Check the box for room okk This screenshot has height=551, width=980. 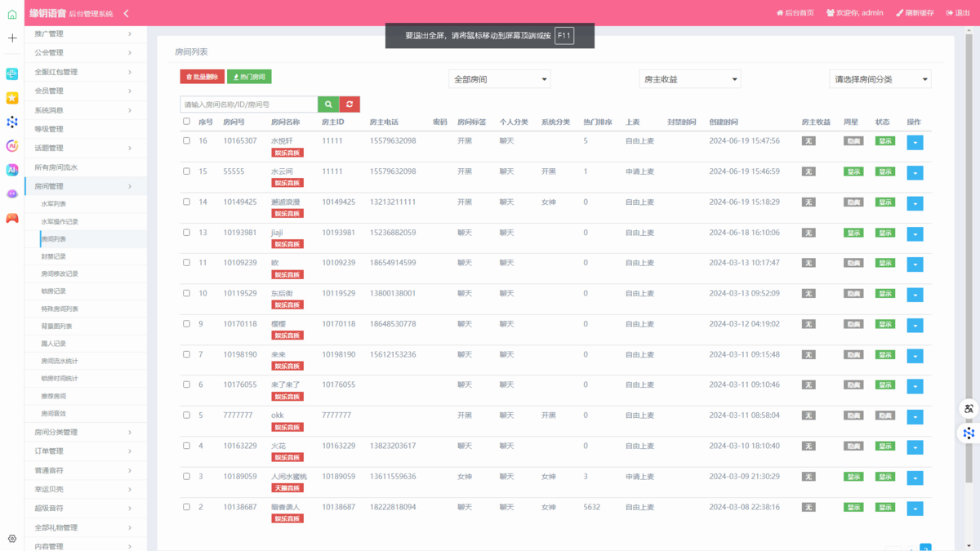pyautogui.click(x=186, y=415)
